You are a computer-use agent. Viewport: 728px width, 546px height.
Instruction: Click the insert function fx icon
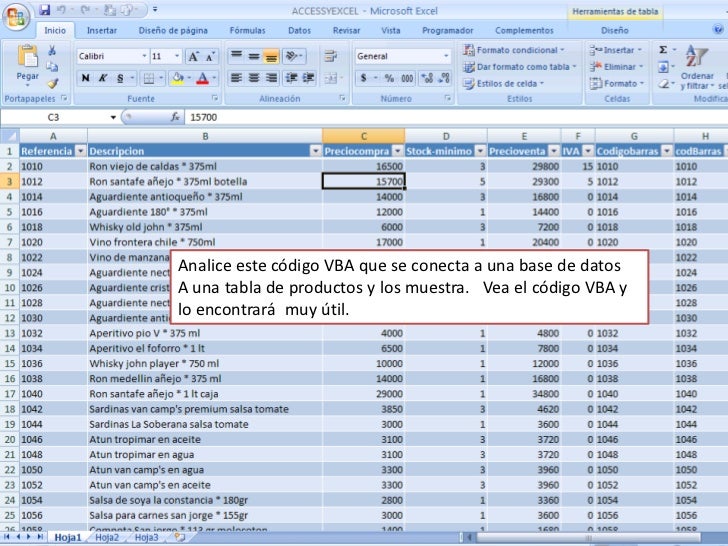click(175, 117)
